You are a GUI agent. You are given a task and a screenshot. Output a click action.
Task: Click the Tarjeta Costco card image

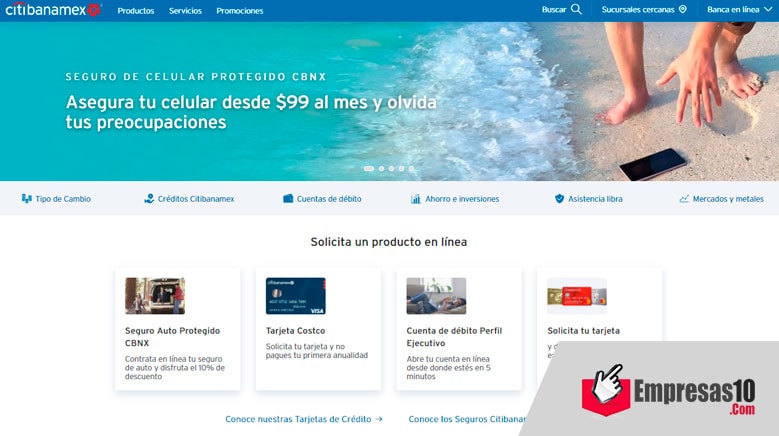[296, 296]
